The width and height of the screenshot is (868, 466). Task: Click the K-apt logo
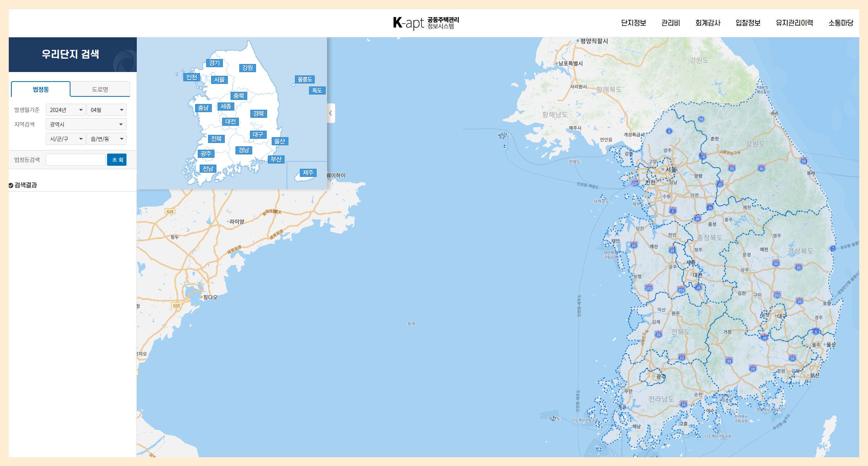426,23
